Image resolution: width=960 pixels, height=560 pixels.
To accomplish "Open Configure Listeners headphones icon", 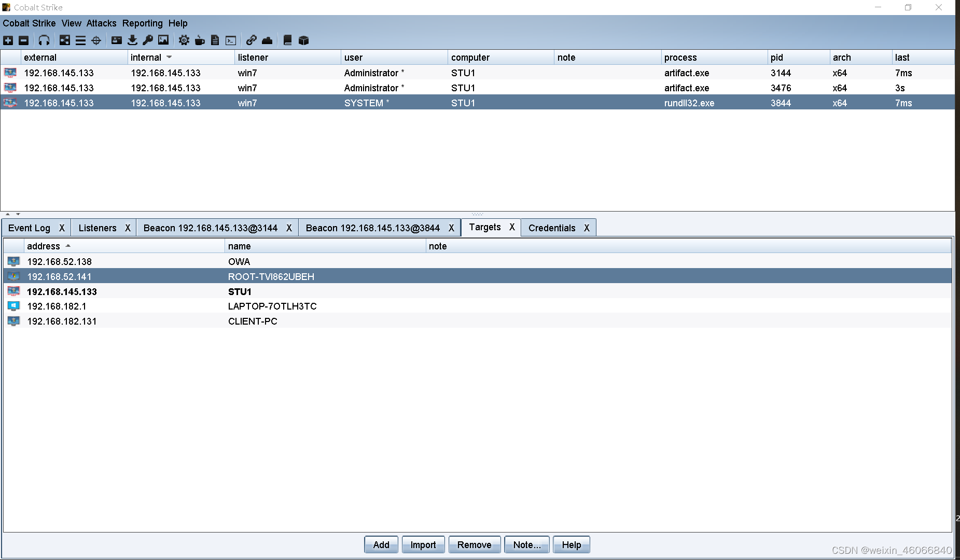I will tap(44, 40).
